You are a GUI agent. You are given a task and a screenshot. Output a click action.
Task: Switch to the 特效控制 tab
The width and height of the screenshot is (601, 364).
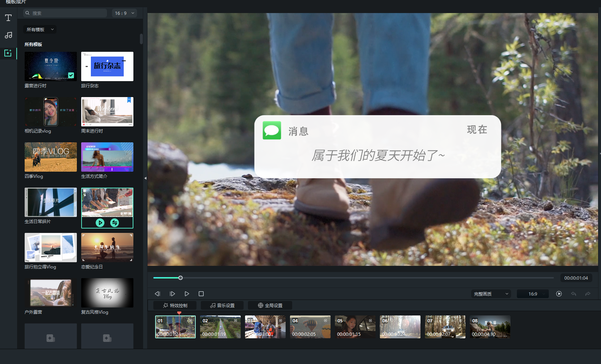pyautogui.click(x=175, y=305)
